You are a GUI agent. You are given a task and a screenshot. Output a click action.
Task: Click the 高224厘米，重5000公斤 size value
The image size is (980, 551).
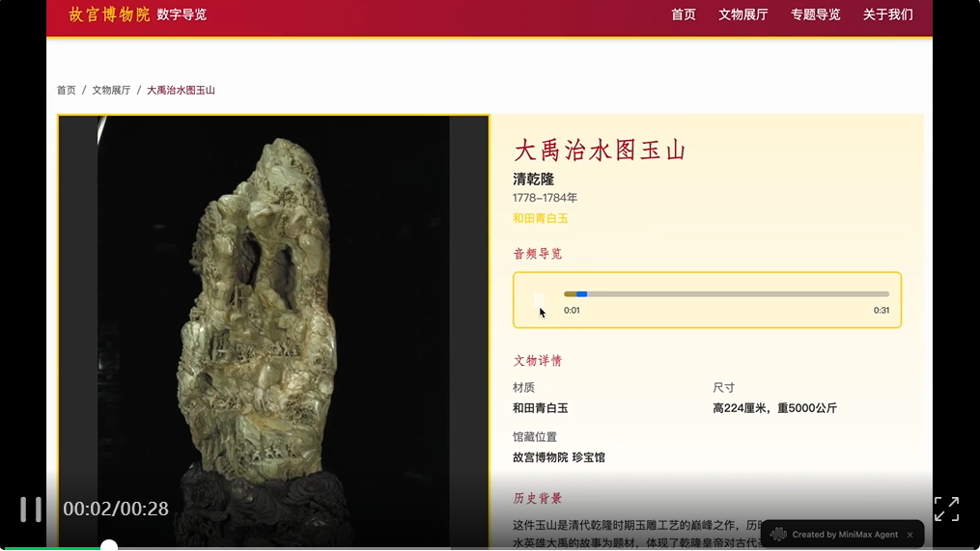click(x=775, y=408)
